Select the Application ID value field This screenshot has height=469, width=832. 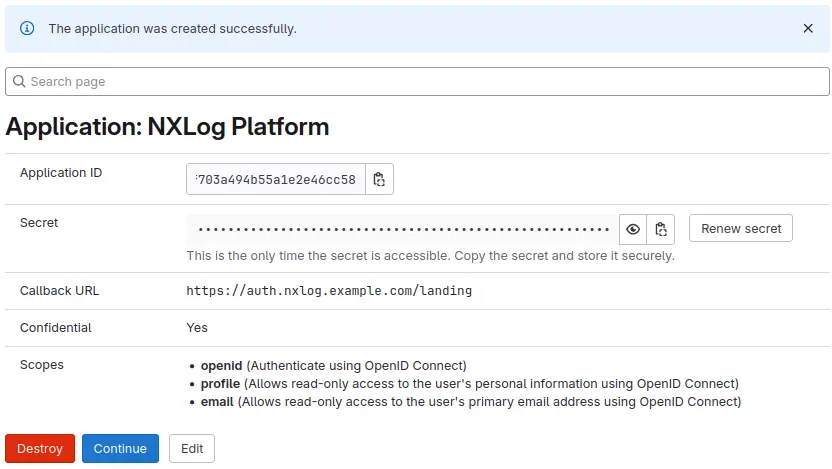pos(276,180)
